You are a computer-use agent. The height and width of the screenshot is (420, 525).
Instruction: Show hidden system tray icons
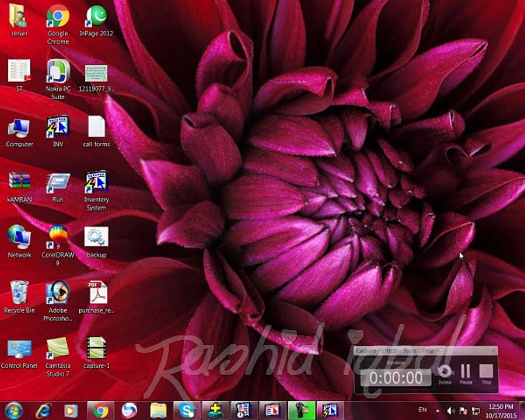pos(437,410)
